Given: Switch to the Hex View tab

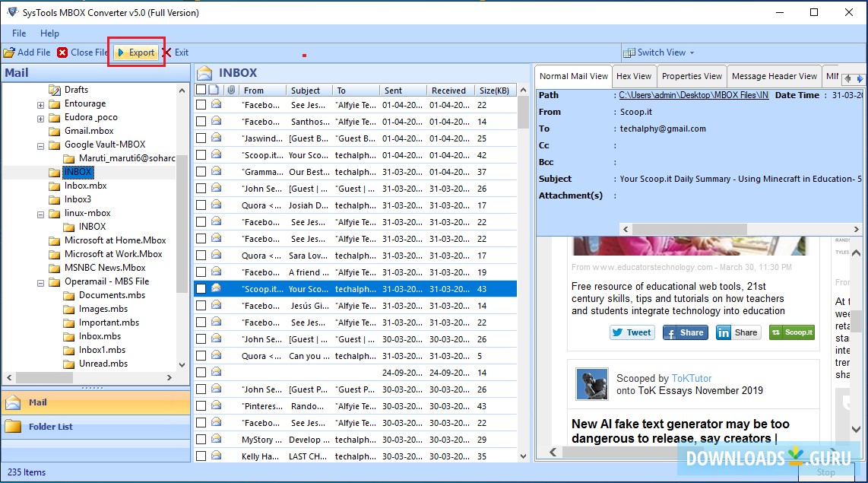Looking at the screenshot, I should (633, 76).
